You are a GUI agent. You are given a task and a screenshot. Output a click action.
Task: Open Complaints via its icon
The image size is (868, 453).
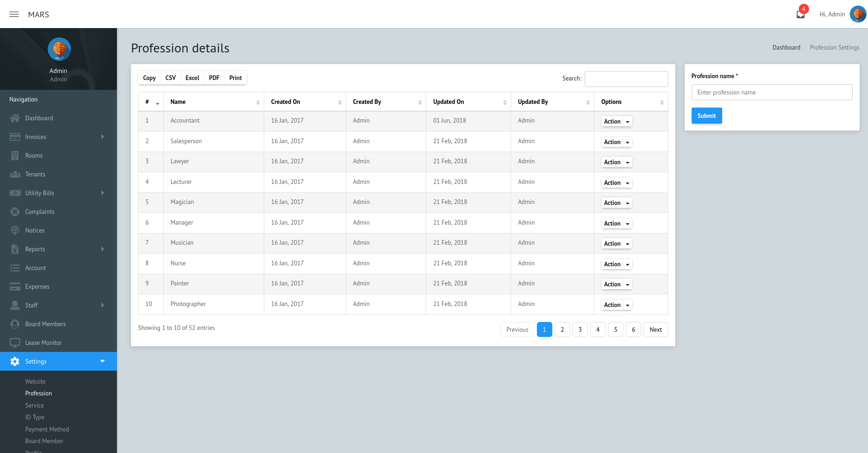tap(14, 212)
